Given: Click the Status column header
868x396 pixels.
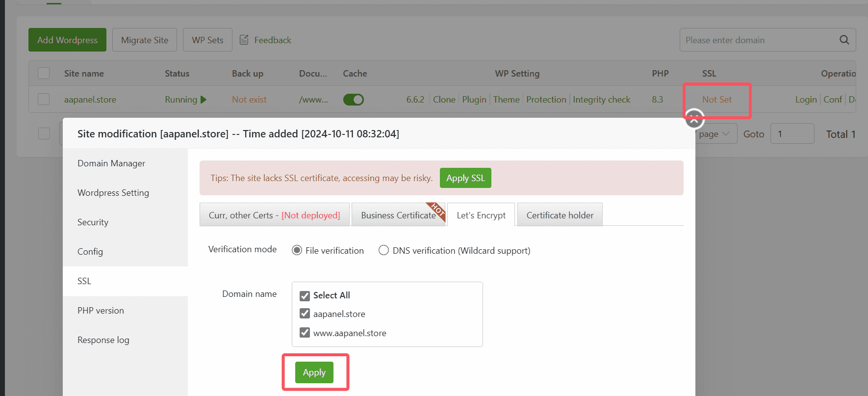Looking at the screenshot, I should 177,74.
